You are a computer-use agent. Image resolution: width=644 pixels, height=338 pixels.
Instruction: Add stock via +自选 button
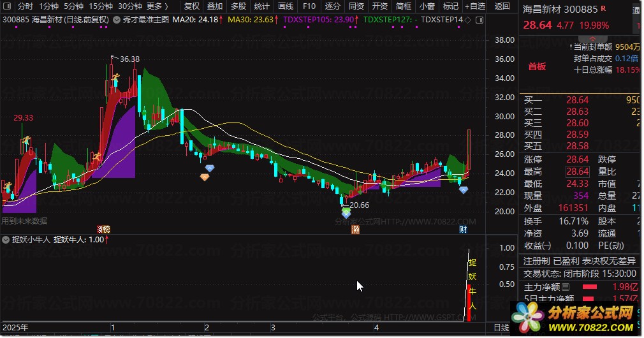tap(475, 6)
